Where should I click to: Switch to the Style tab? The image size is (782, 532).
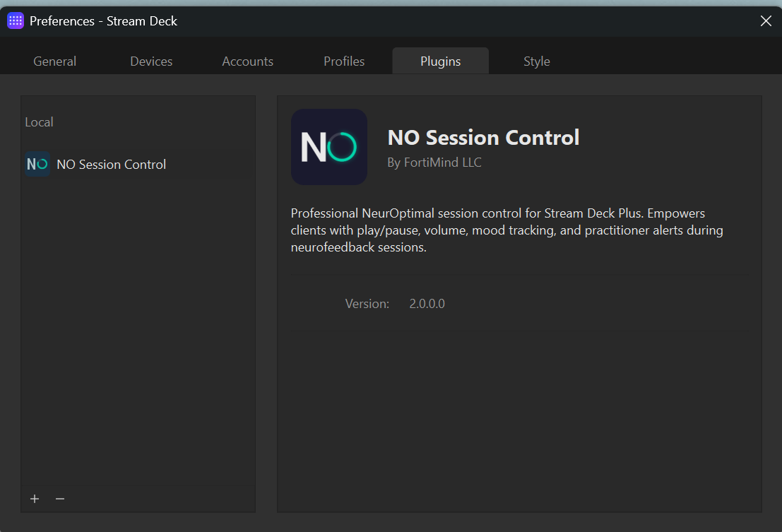point(536,61)
